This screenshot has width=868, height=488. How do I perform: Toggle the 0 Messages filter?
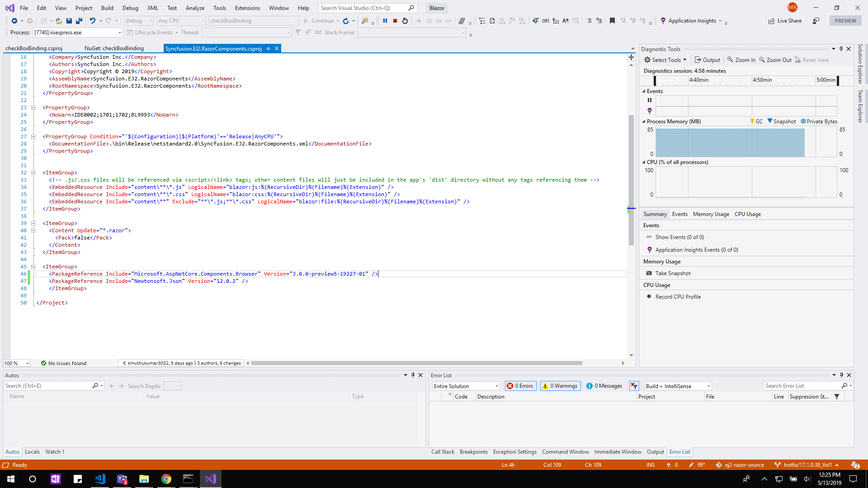[604, 385]
